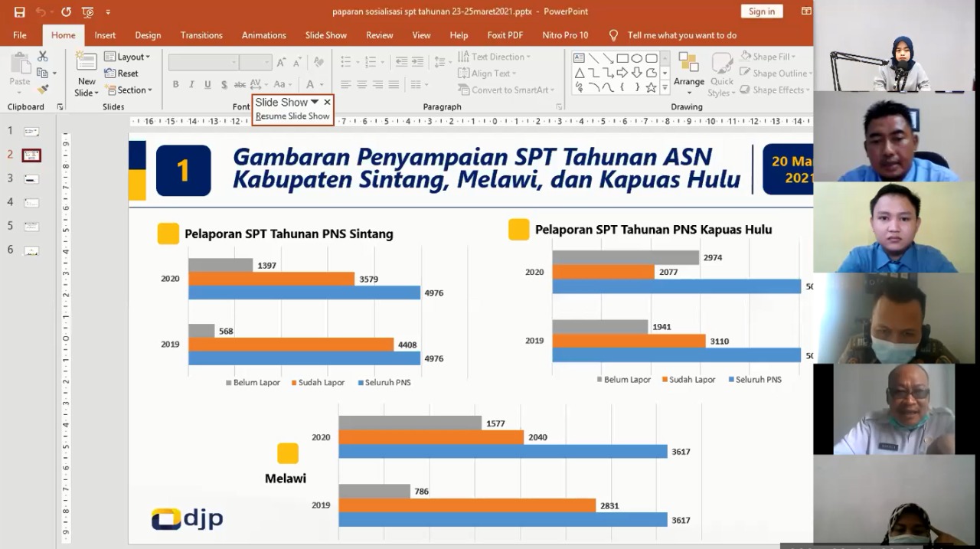Screen dimensions: 980x549
Task: Select slide 4 thumbnail in slide panel
Action: coord(31,203)
